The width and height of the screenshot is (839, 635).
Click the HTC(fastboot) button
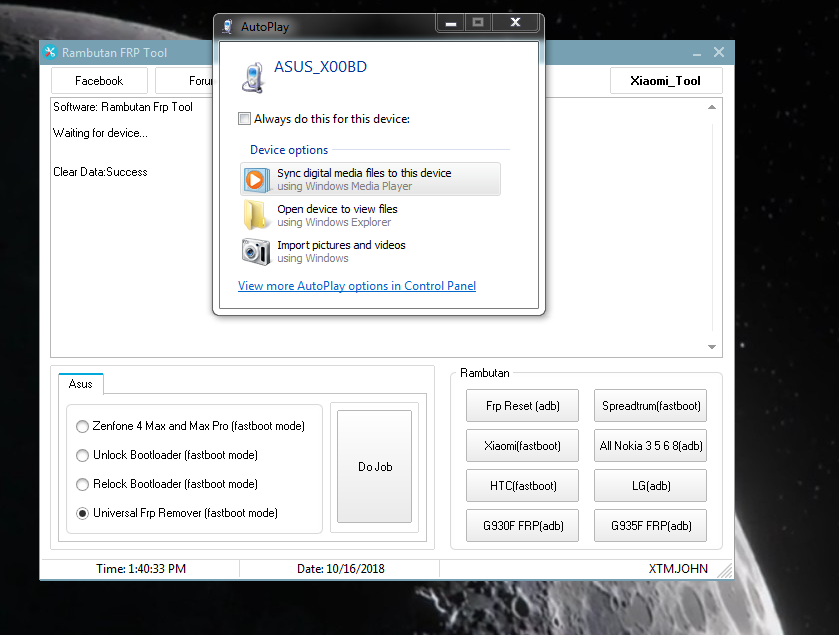pos(522,486)
